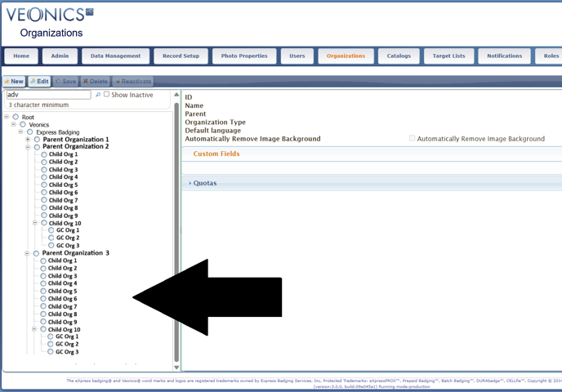
Task: Open the Data Management tab
Action: (115, 56)
